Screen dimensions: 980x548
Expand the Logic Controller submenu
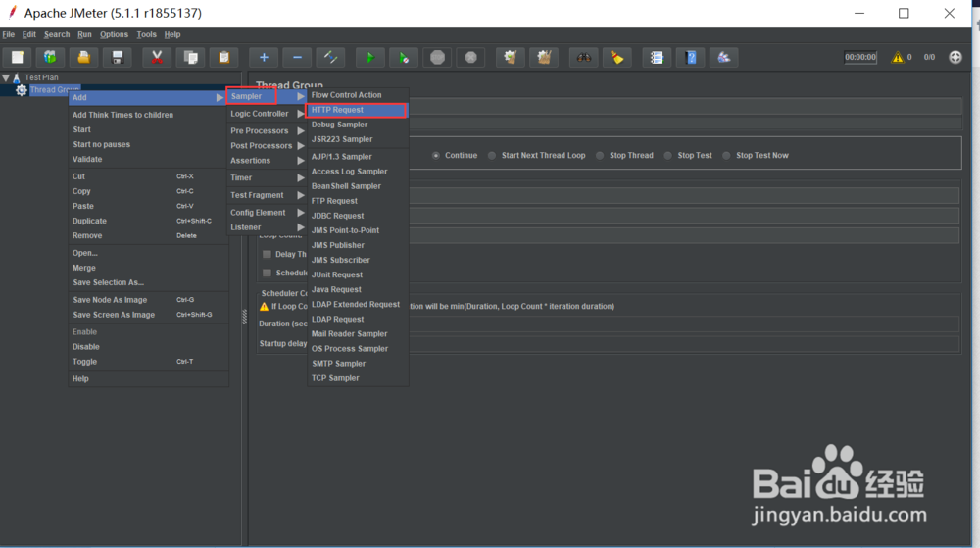point(267,114)
